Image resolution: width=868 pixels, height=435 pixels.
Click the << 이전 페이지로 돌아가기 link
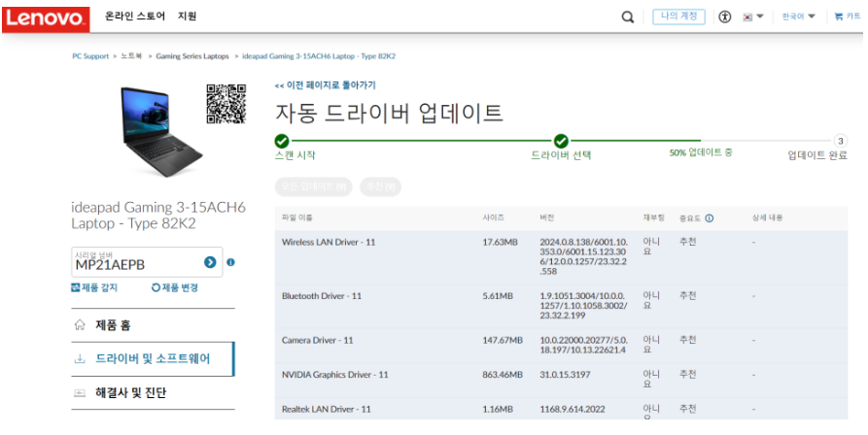click(x=325, y=85)
